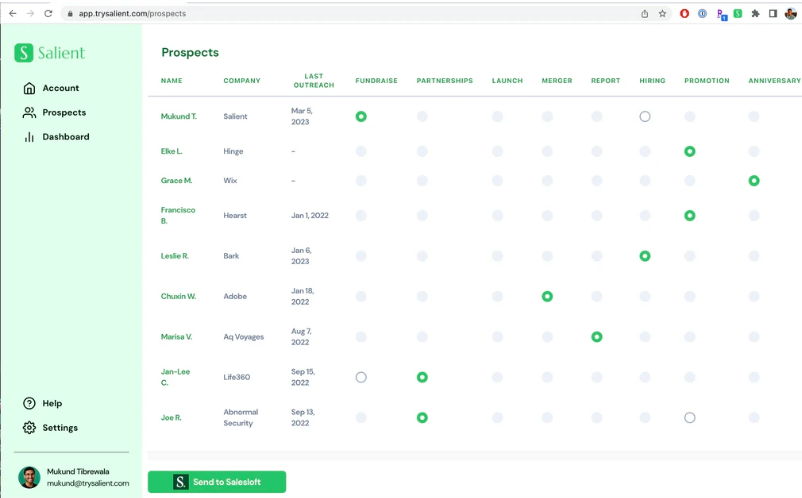Click the Company column header
This screenshot has height=498, width=802.
point(242,81)
